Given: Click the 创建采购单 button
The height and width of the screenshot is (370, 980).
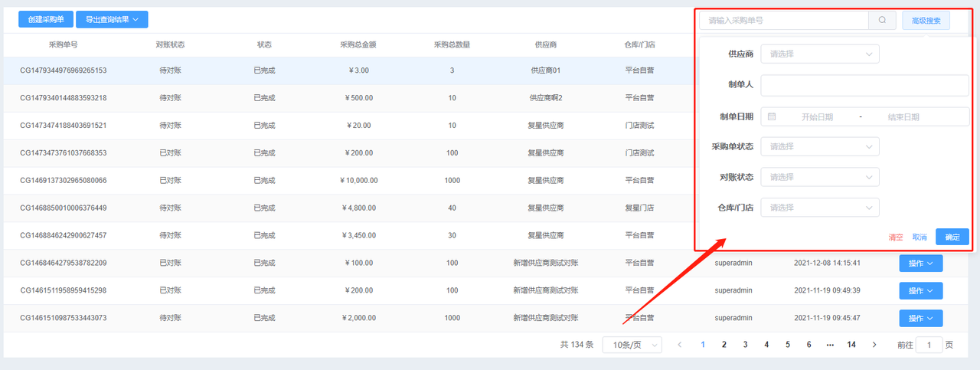Looking at the screenshot, I should (46, 20).
